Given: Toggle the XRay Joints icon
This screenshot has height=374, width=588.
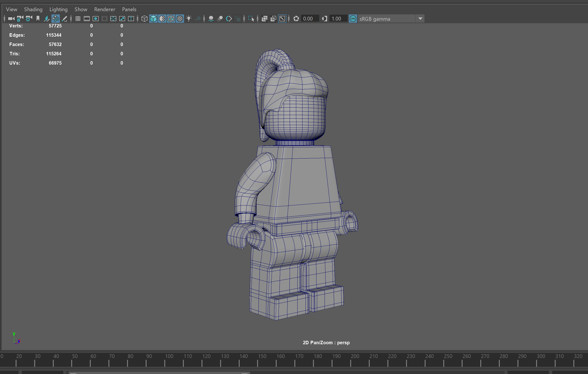Looking at the screenshot, I should 282,19.
